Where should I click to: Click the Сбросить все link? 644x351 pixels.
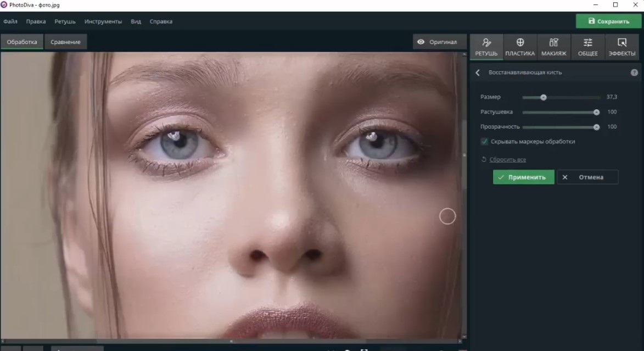[508, 159]
